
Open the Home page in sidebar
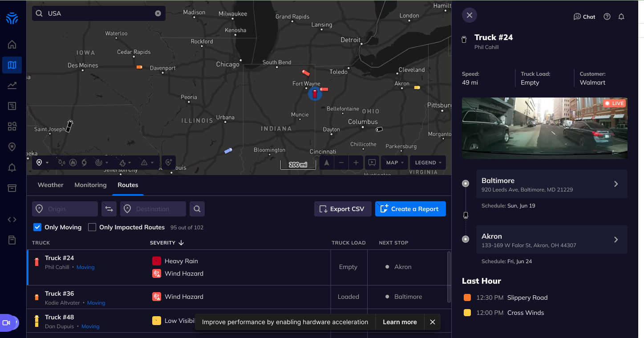tap(12, 44)
